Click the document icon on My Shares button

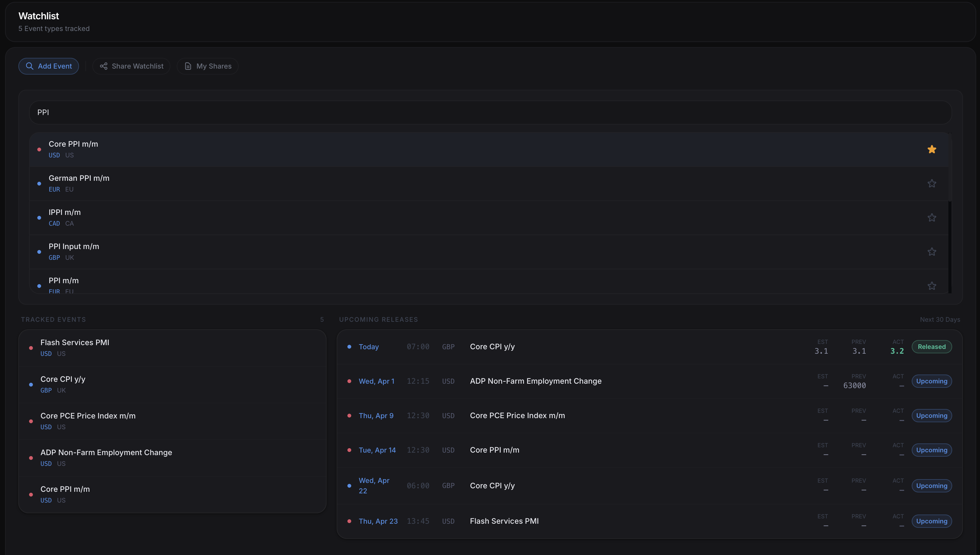point(188,66)
